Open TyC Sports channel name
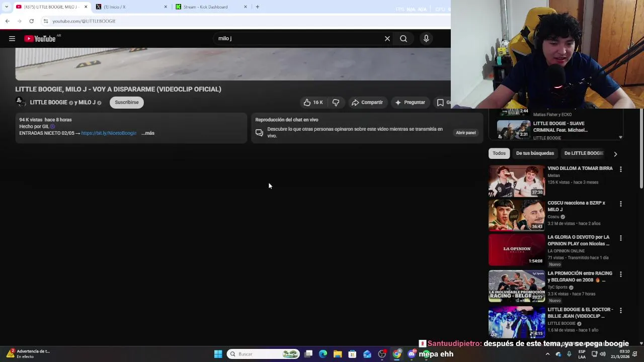Image resolution: width=644 pixels, height=362 pixels. [x=557, y=288]
